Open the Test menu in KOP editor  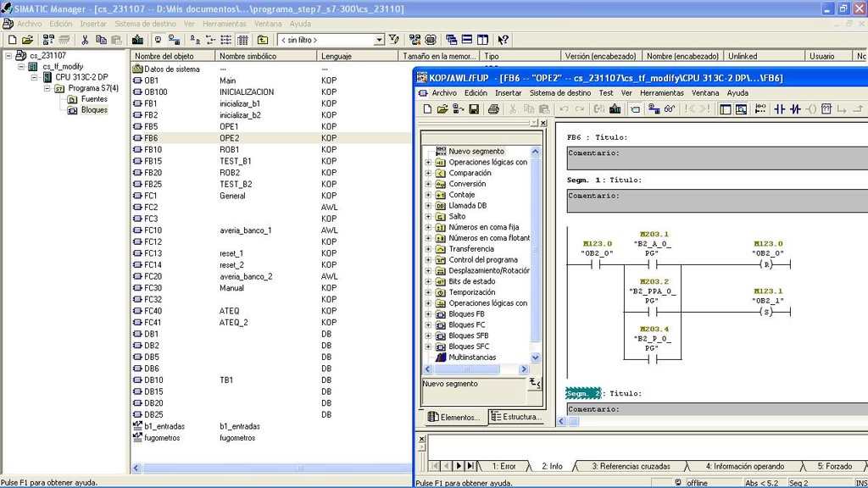point(605,93)
